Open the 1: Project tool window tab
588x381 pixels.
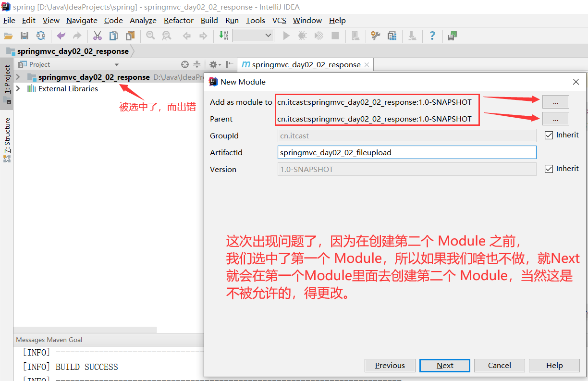tap(7, 84)
